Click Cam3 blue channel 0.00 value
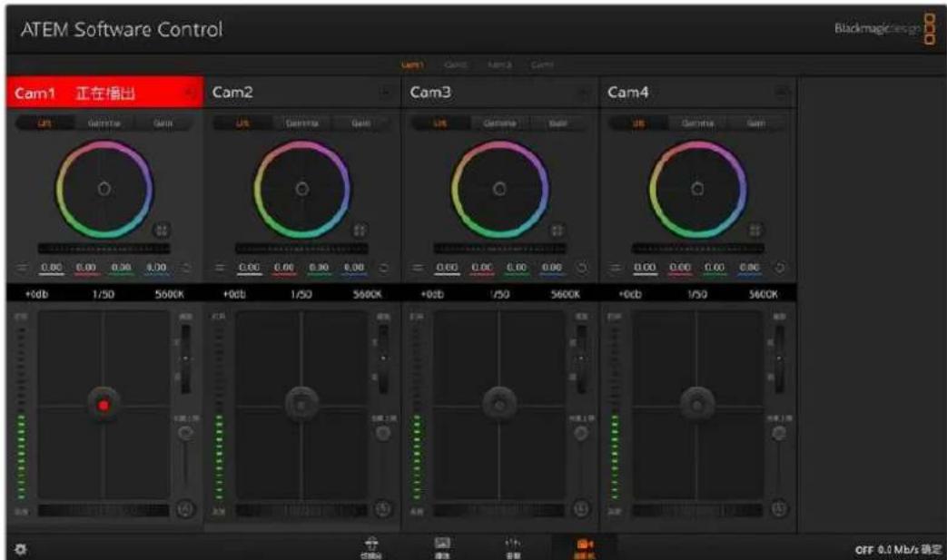This screenshot has height=560, width=947. click(551, 268)
